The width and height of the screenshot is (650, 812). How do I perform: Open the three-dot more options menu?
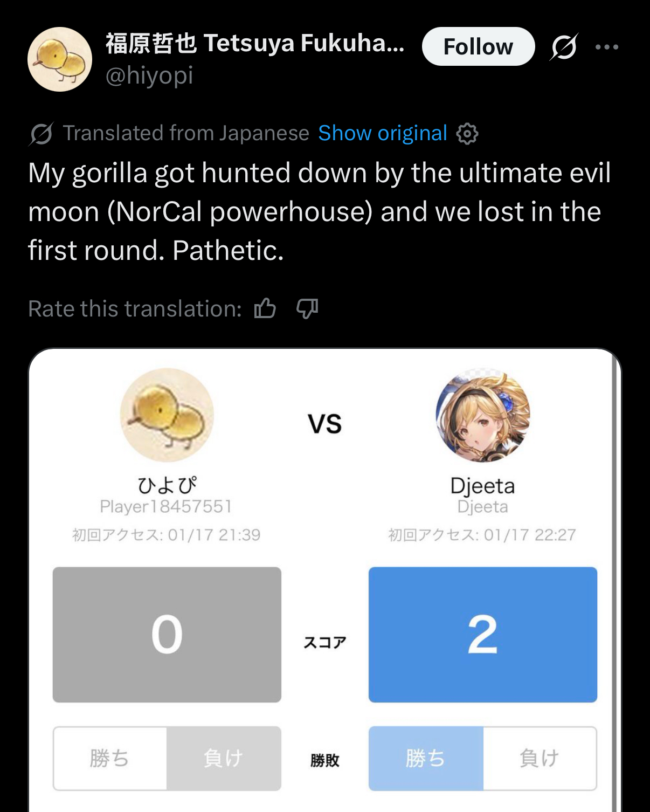pyautogui.click(x=607, y=47)
